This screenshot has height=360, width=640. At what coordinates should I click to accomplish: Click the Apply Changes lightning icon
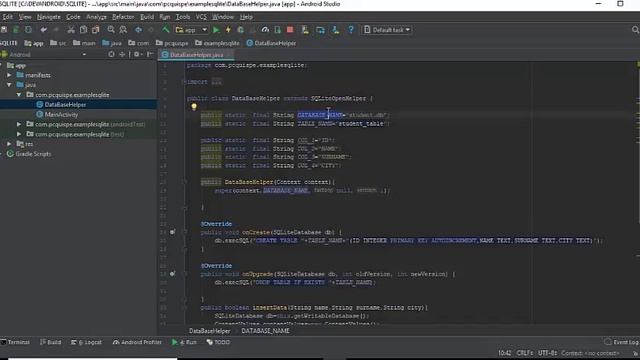point(228,30)
